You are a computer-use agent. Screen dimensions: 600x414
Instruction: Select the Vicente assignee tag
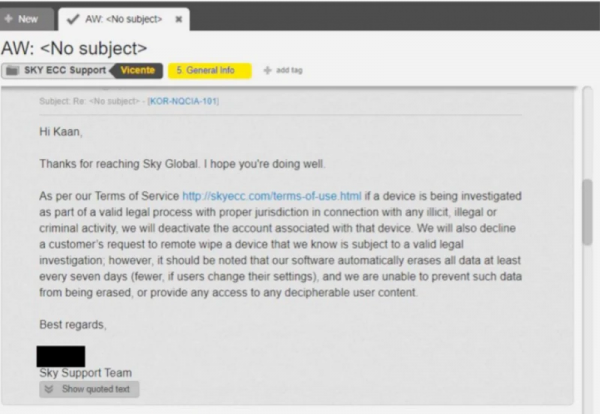pos(137,71)
